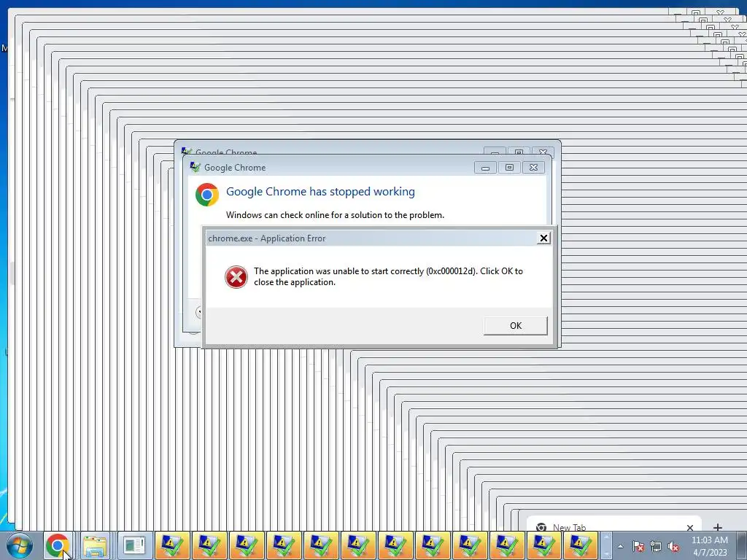Open a new Chrome tab with plus button
747x560 pixels.
(718, 527)
